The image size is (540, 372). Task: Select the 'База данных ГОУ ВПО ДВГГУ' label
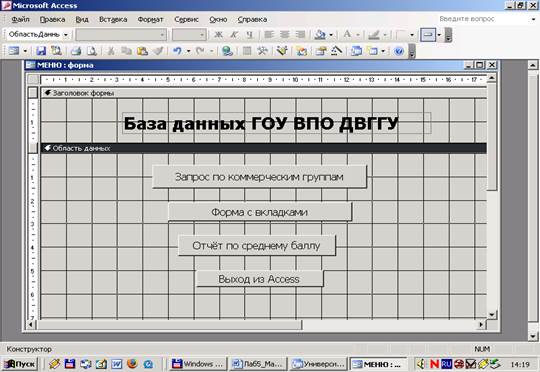(277, 123)
